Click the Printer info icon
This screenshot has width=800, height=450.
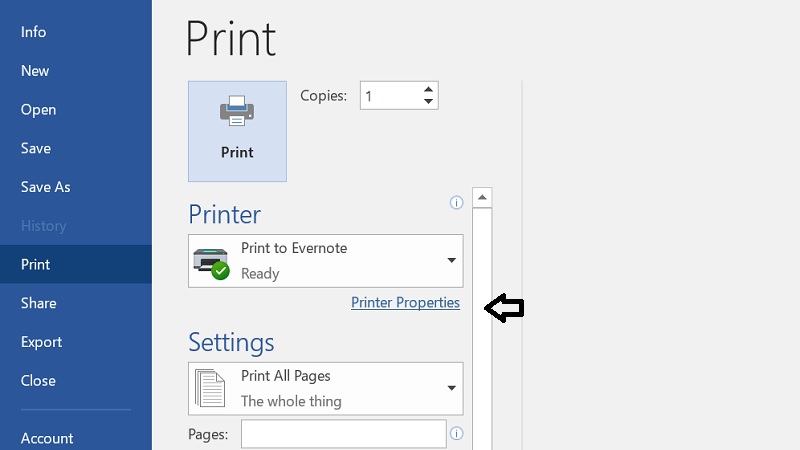tap(457, 203)
